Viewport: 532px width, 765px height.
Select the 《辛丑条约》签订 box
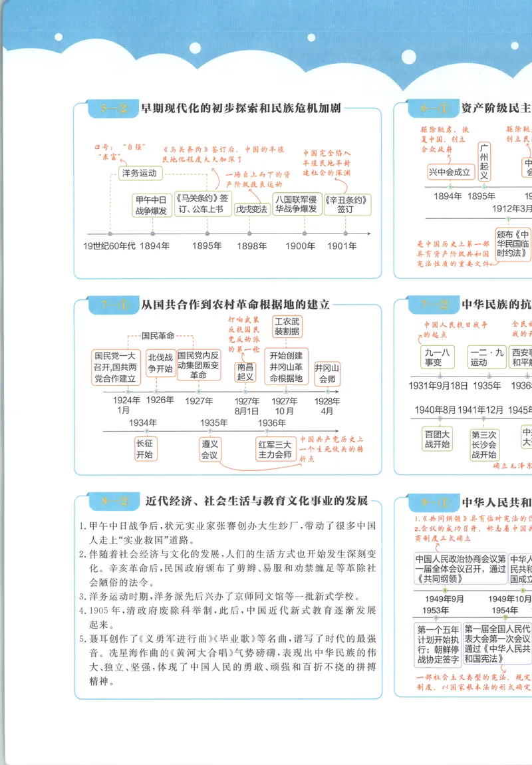click(x=346, y=204)
